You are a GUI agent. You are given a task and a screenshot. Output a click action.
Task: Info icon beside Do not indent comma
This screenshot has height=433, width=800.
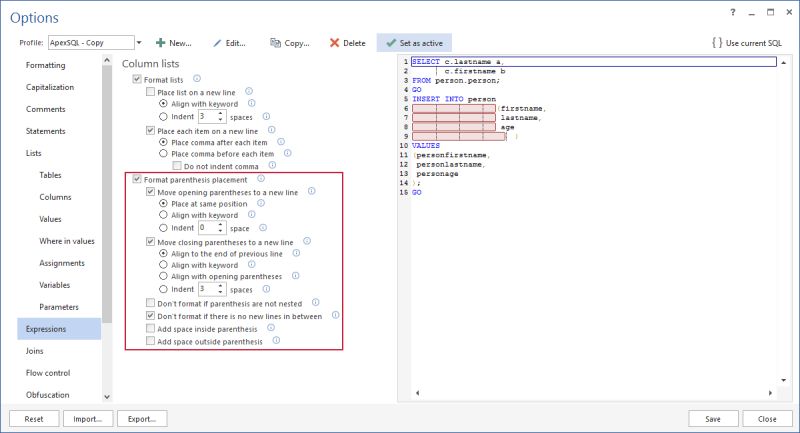click(272, 165)
